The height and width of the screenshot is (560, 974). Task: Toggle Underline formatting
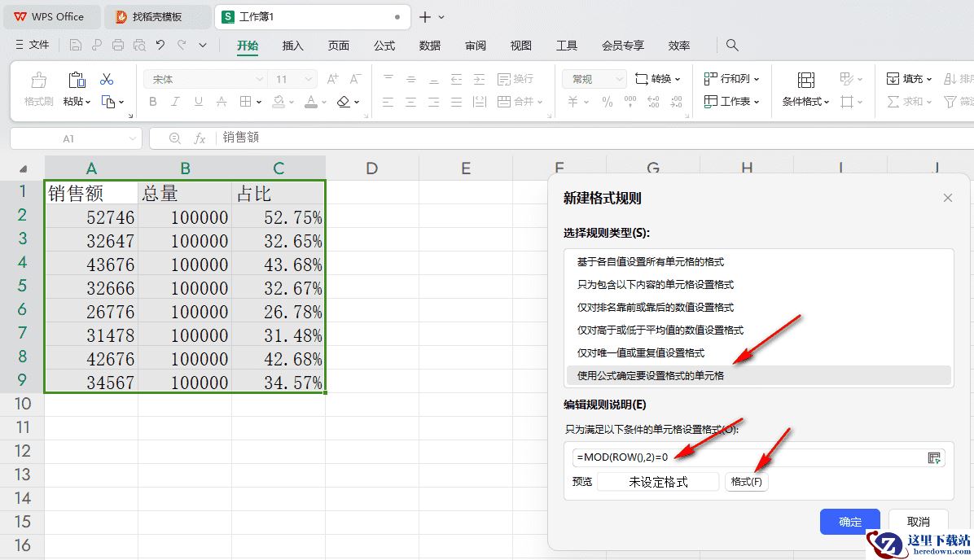[x=198, y=101]
